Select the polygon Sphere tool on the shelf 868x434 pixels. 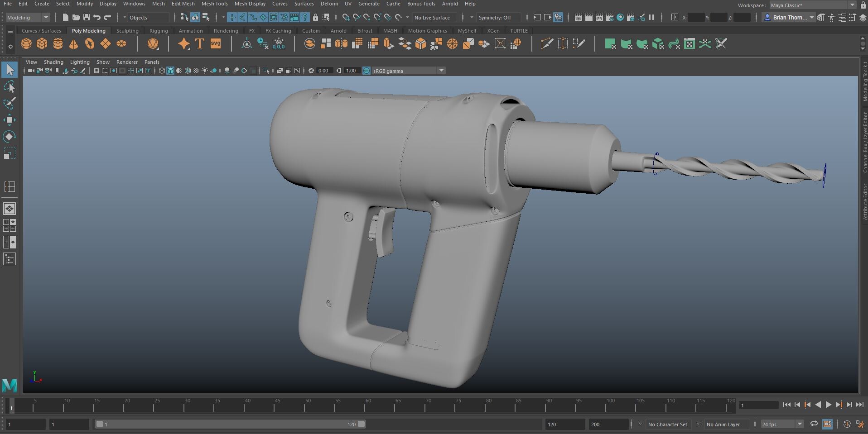(26, 43)
